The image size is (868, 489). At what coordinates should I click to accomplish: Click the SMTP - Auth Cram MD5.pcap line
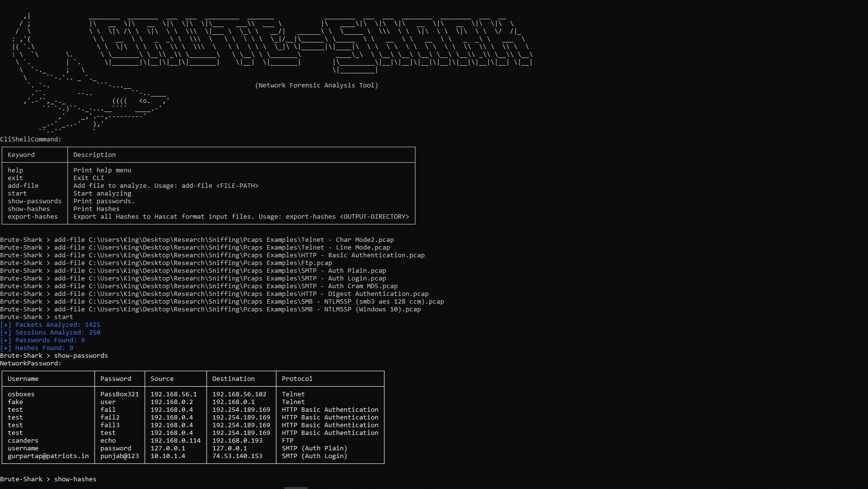199,286
